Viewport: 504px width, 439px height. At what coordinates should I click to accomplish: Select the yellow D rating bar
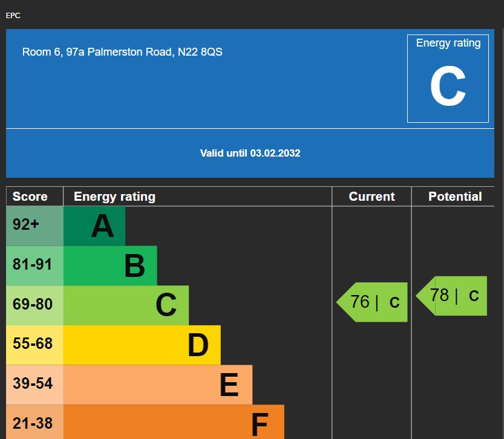[142, 345]
